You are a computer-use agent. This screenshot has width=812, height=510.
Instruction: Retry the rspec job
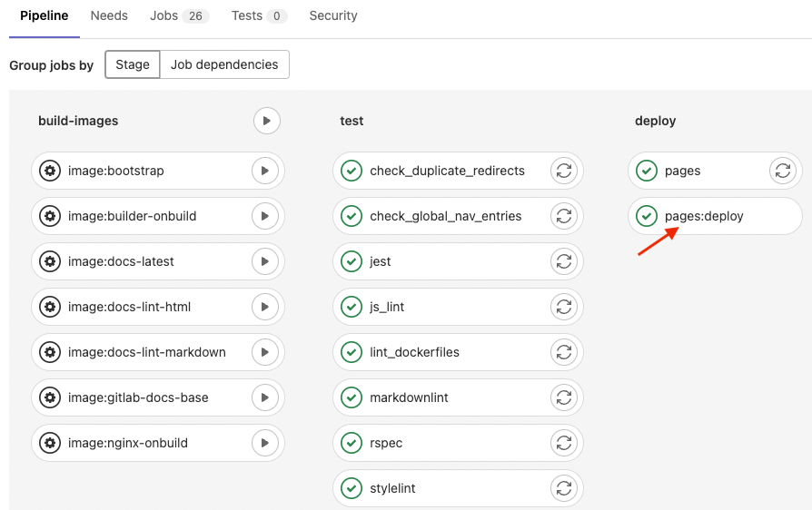click(563, 443)
